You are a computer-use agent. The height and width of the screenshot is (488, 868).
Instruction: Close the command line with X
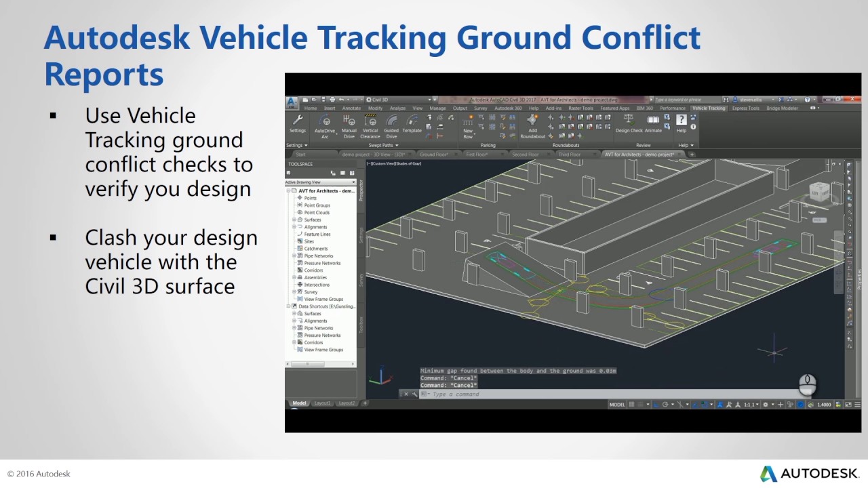point(406,394)
